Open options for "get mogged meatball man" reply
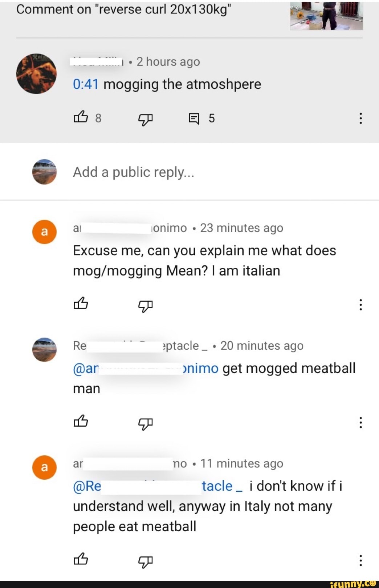This screenshot has width=379, height=588. pos(360,422)
